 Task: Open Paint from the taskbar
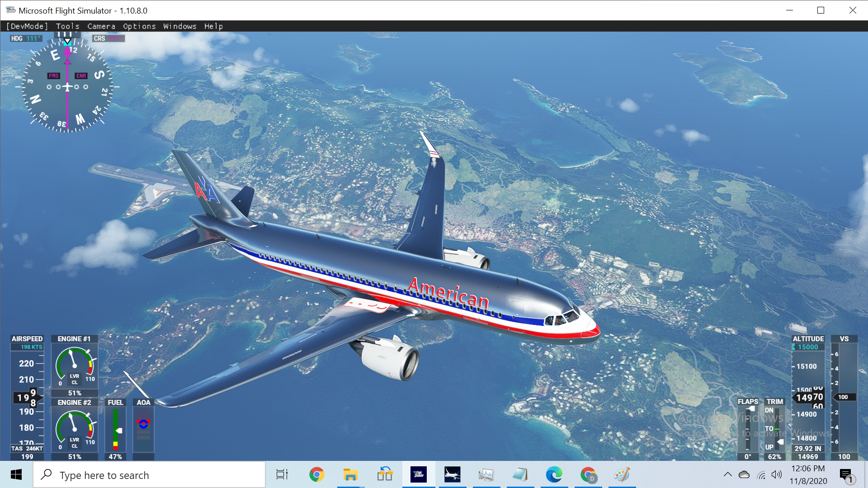click(x=622, y=475)
